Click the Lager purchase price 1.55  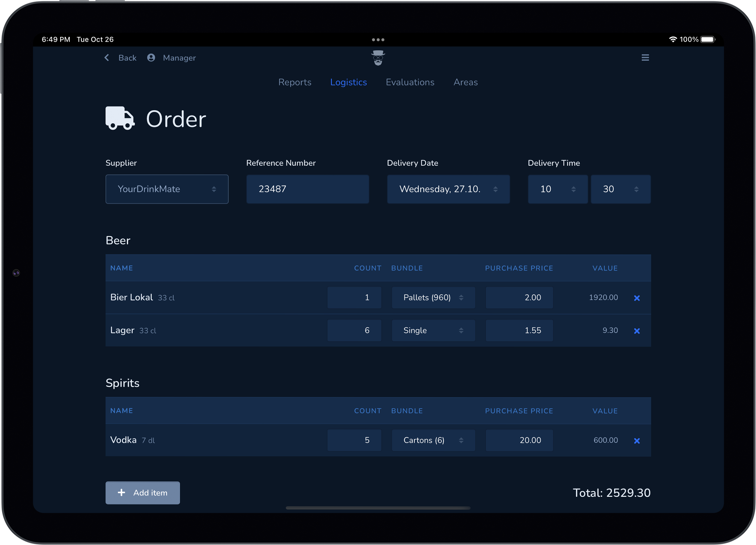519,330
